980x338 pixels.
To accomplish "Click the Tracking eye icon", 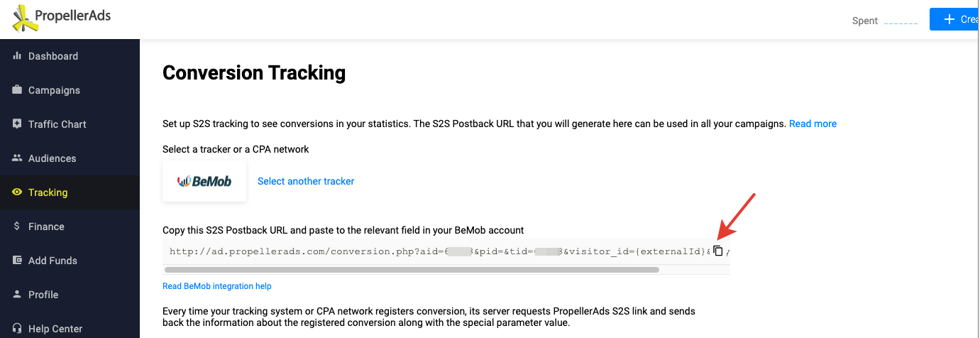I will 17,192.
